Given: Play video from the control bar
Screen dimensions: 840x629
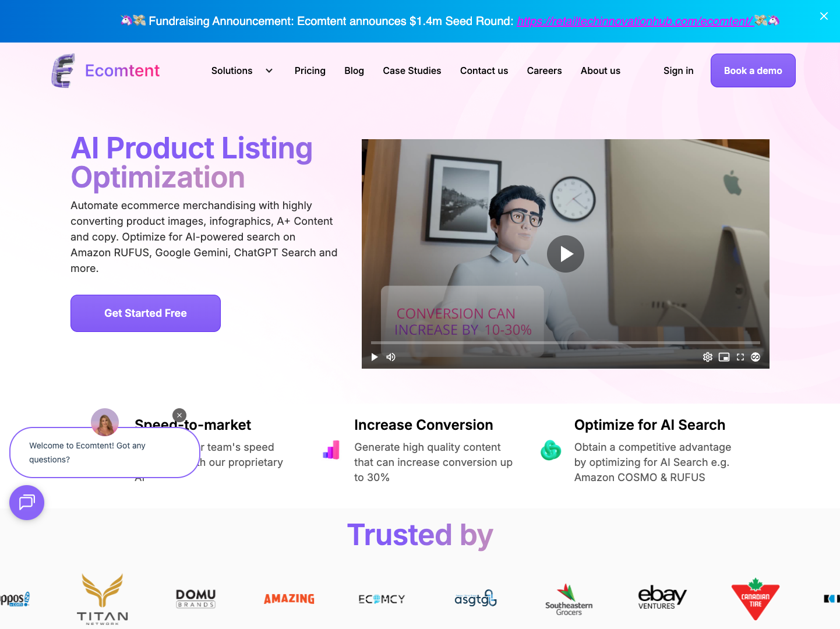Looking at the screenshot, I should 375,357.
